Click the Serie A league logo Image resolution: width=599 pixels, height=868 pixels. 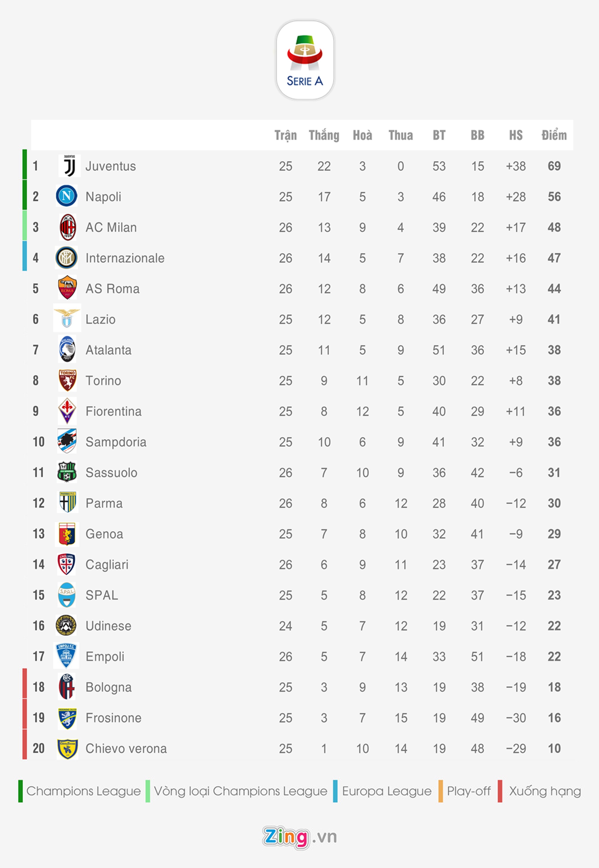(x=305, y=60)
